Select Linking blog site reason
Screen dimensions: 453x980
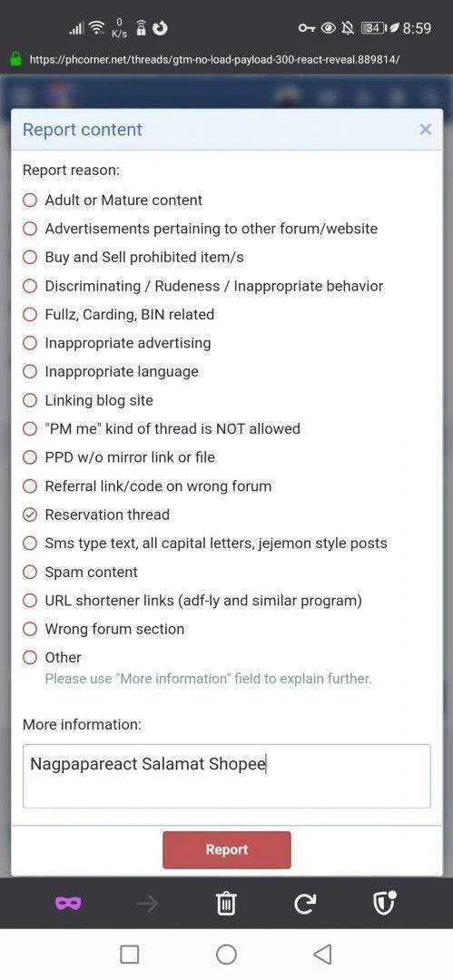[88, 400]
